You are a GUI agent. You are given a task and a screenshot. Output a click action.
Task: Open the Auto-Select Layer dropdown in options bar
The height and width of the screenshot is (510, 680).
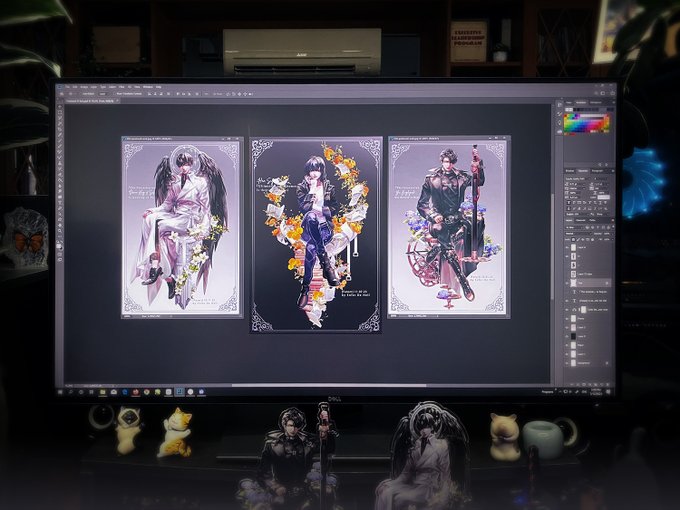(103, 94)
